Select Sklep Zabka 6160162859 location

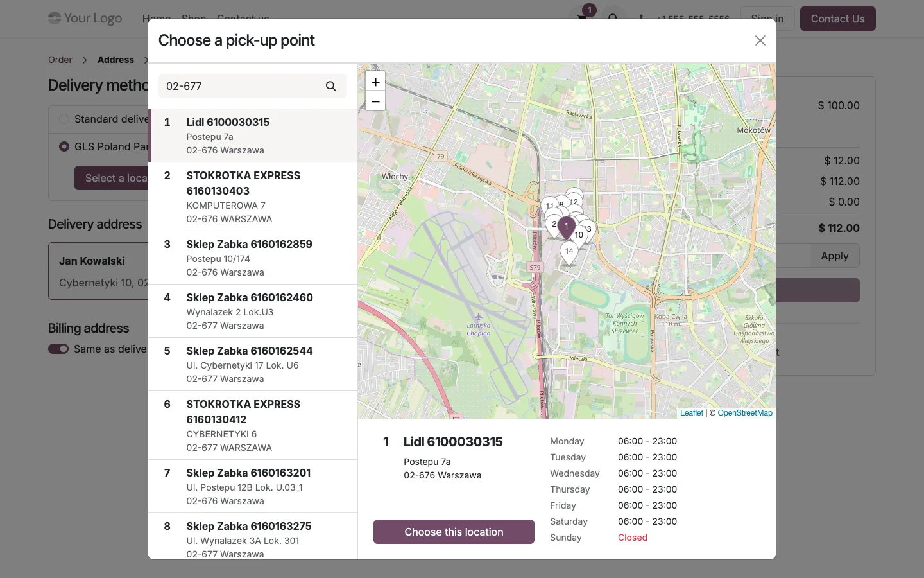[253, 258]
